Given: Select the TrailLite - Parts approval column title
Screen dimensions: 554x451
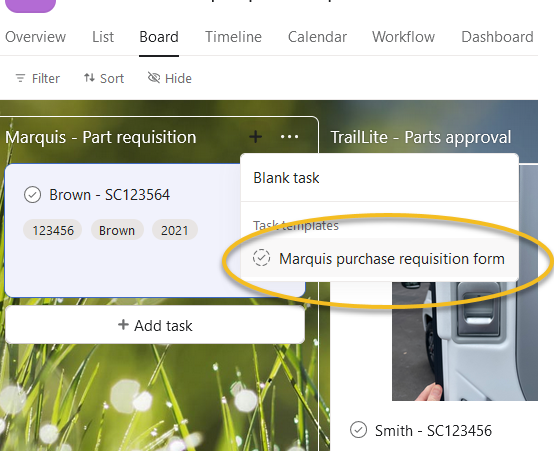Looking at the screenshot, I should 421,137.
